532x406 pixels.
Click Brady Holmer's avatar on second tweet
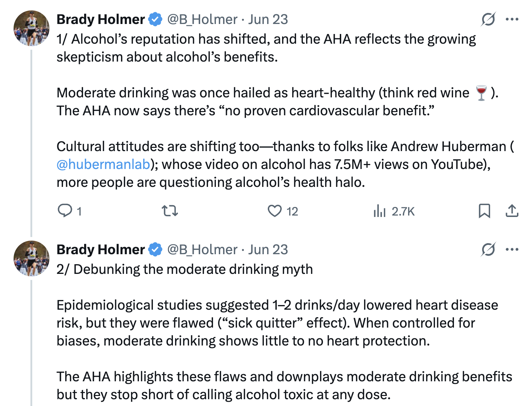pyautogui.click(x=32, y=258)
